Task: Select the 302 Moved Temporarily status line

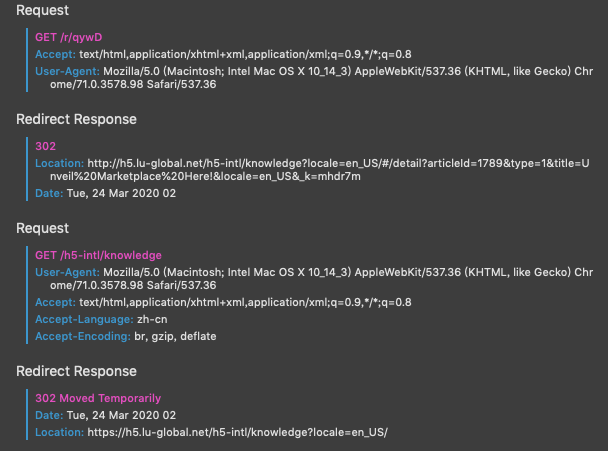Action: click(x=97, y=398)
